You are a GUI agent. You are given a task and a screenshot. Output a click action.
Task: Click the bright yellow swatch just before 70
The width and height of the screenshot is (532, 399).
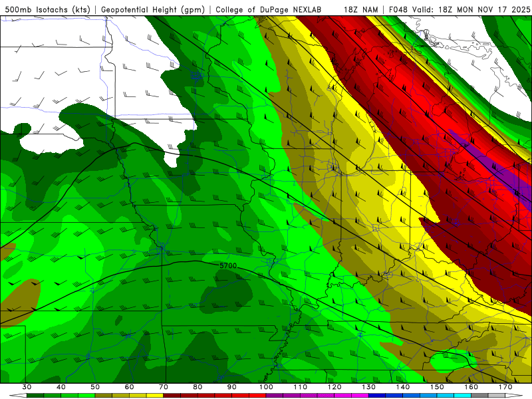click(155, 396)
